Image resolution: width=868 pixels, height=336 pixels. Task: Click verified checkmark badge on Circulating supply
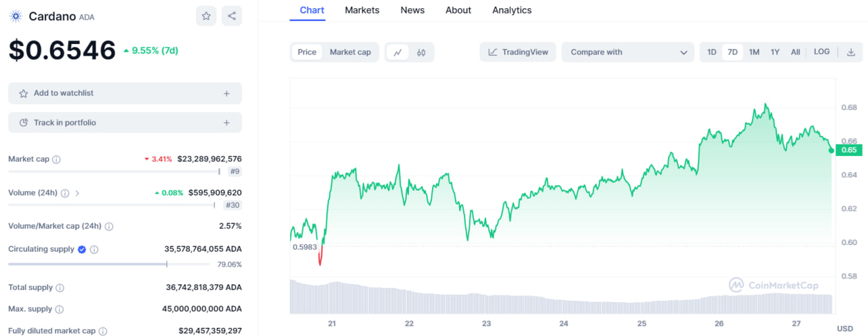point(82,249)
